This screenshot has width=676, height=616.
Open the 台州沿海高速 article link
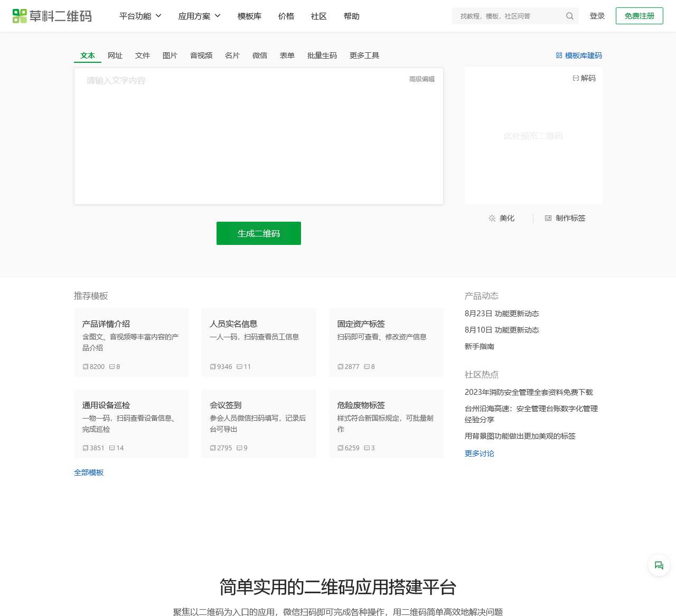click(531, 414)
